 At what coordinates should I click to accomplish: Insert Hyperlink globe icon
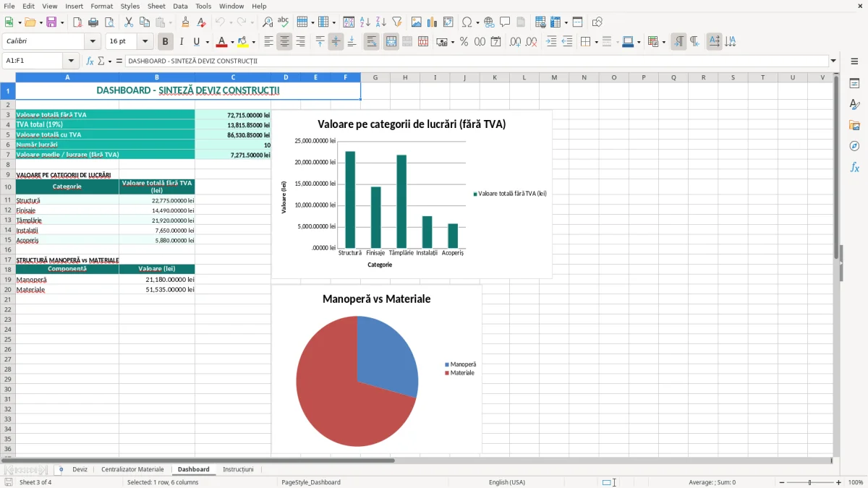(x=490, y=22)
